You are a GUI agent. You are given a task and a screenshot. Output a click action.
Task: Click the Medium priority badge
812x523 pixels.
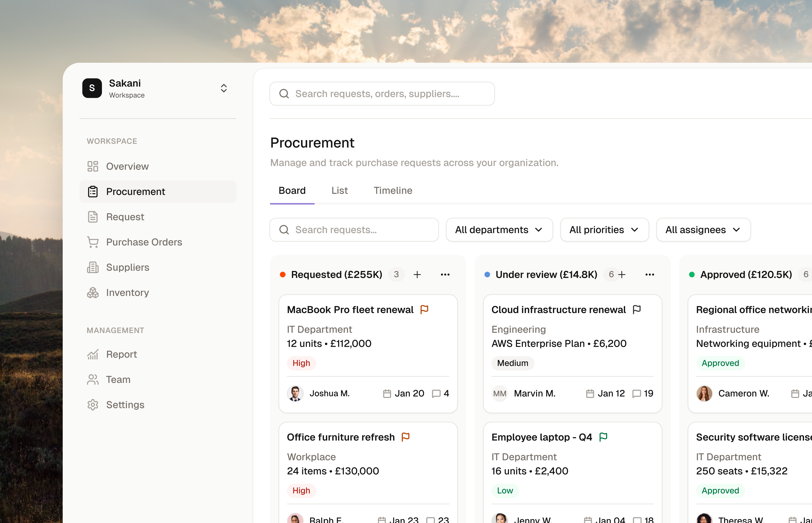tap(513, 363)
